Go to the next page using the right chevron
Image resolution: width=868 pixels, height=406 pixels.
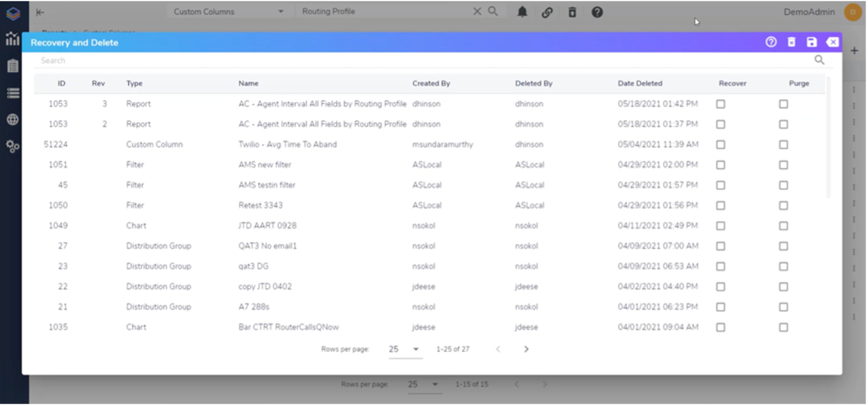[x=526, y=349]
